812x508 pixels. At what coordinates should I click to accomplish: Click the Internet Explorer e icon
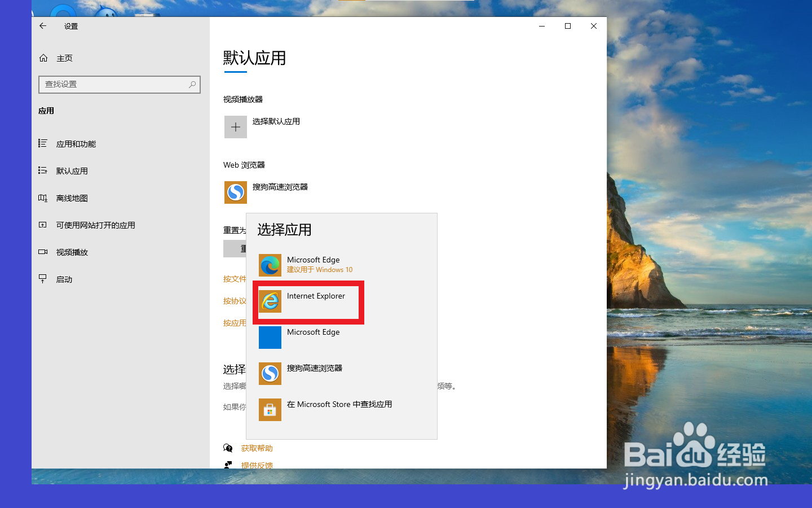[x=270, y=301]
